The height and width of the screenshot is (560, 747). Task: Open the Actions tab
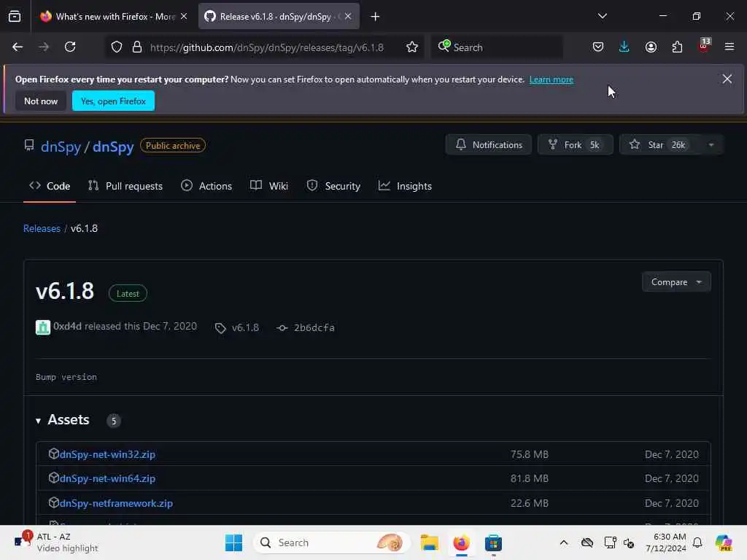[206, 186]
